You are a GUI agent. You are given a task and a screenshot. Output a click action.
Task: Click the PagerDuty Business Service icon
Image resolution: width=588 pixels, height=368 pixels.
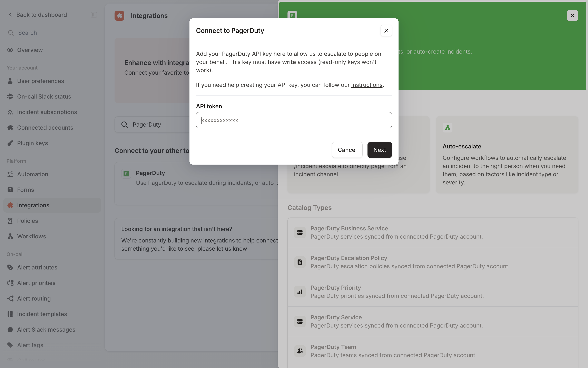tap(300, 233)
